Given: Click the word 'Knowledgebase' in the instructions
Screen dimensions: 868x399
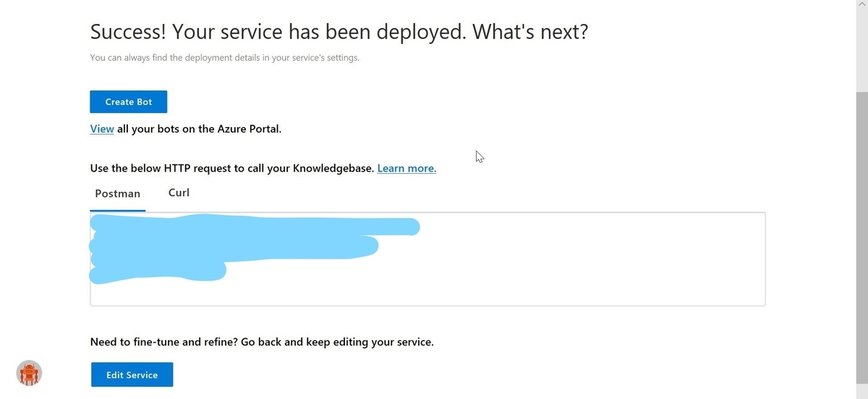Looking at the screenshot, I should (333, 168).
